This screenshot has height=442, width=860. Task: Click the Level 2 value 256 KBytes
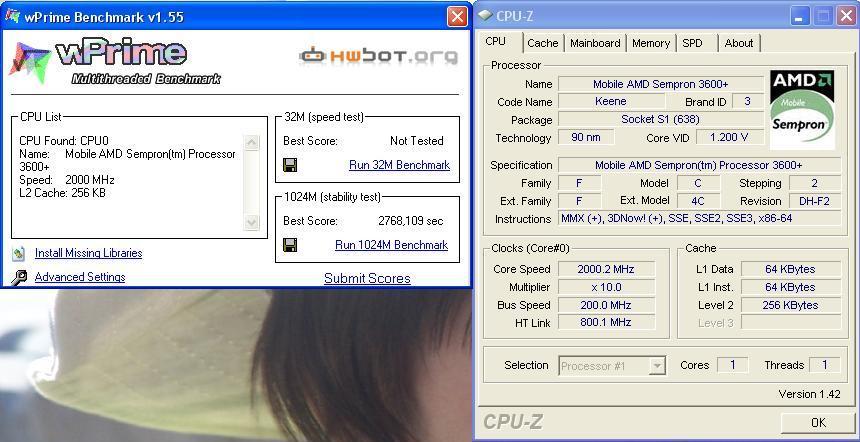point(790,305)
